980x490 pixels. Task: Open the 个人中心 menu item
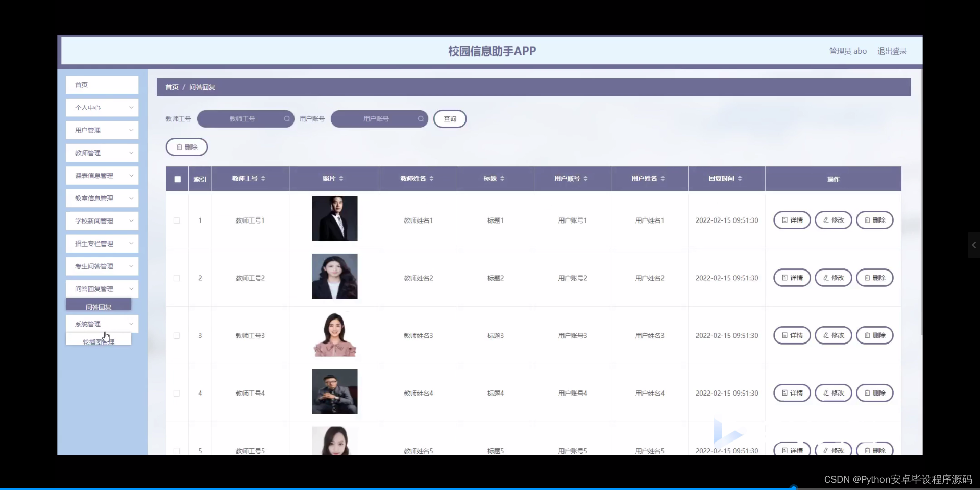102,107
